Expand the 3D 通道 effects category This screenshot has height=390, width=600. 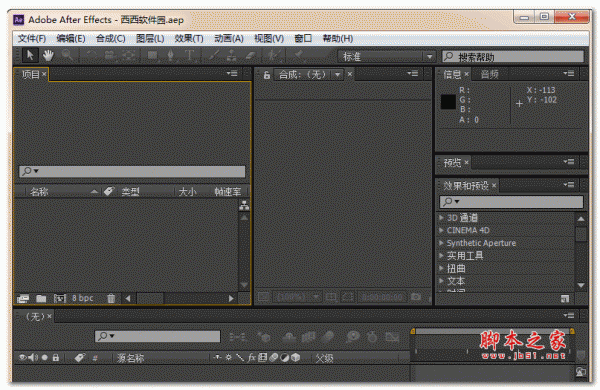[441, 218]
